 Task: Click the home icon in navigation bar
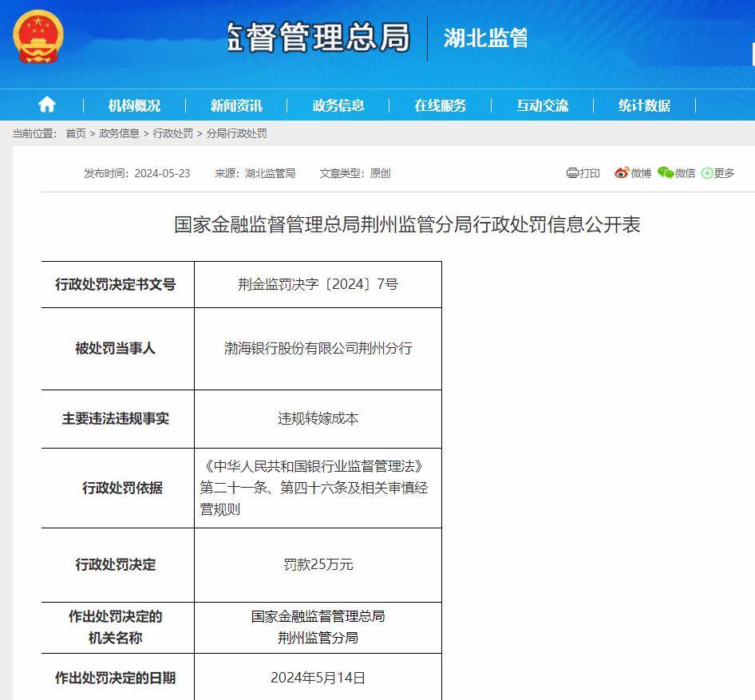tap(47, 105)
